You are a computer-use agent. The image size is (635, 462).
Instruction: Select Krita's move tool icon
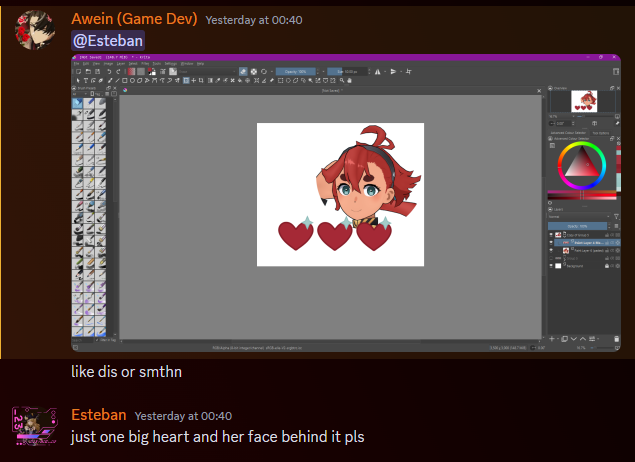(x=194, y=81)
